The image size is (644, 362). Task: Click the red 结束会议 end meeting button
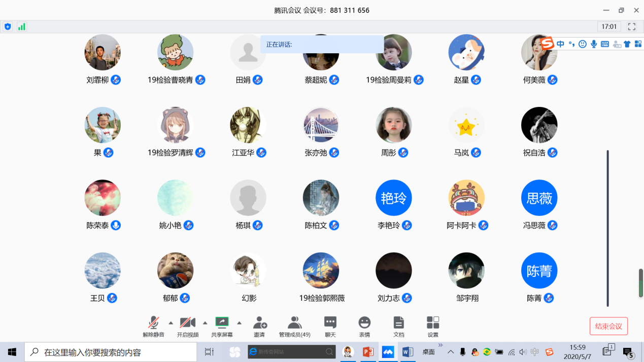[608, 326]
